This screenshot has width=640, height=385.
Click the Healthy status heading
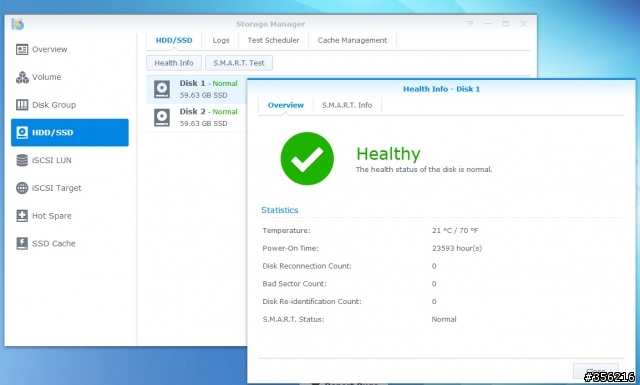coord(388,154)
